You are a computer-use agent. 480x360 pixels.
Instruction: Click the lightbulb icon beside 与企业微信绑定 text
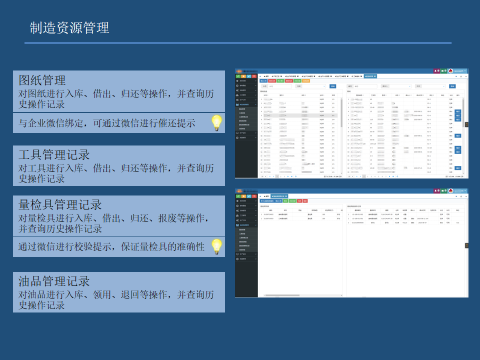click(x=217, y=123)
